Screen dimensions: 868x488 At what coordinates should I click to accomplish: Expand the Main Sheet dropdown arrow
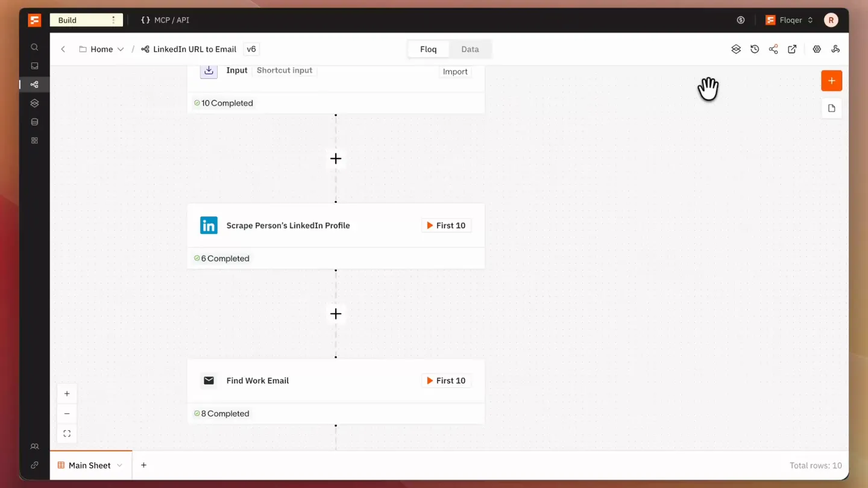pyautogui.click(x=119, y=466)
